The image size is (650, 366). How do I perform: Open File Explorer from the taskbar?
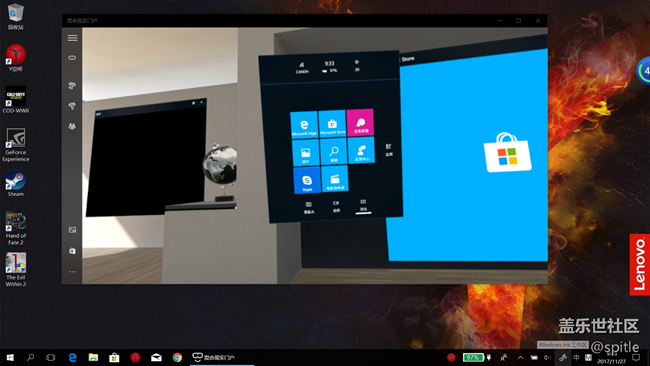(x=93, y=357)
